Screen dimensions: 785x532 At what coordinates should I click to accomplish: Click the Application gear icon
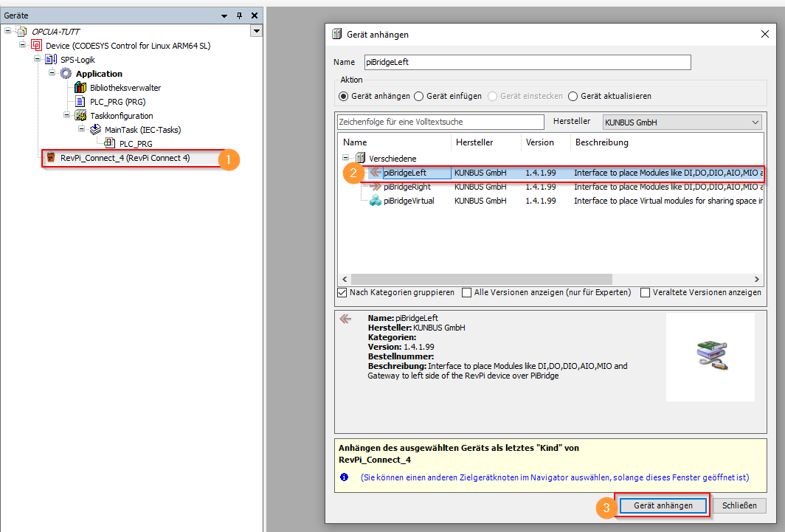point(64,73)
